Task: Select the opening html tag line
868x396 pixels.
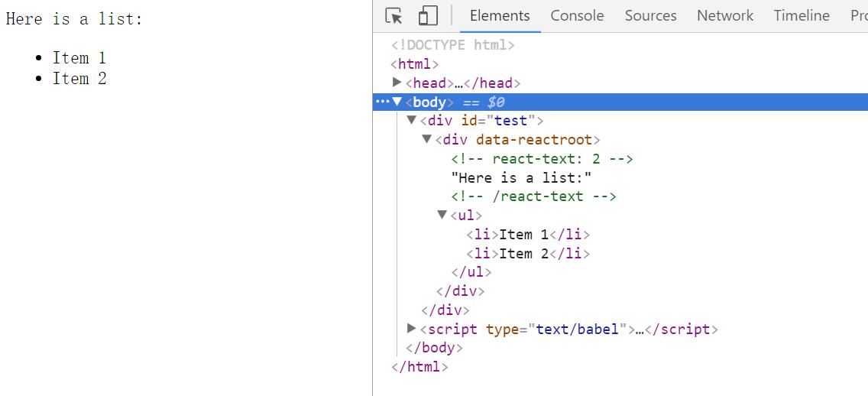Action: tap(415, 64)
